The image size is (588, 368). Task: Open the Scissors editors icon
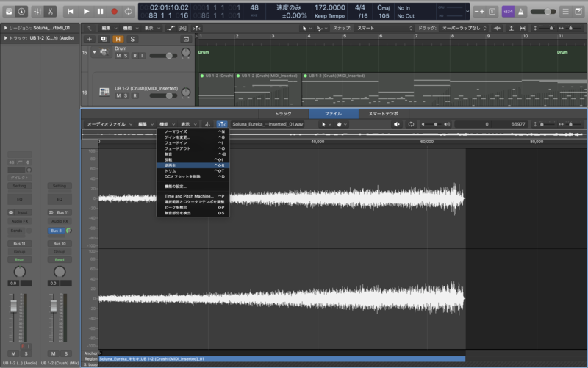50,12
